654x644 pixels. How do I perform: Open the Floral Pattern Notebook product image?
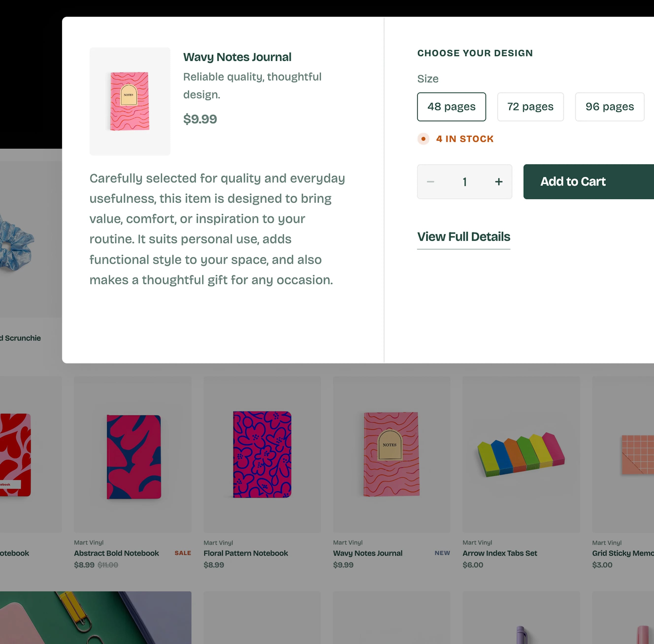pos(262,455)
